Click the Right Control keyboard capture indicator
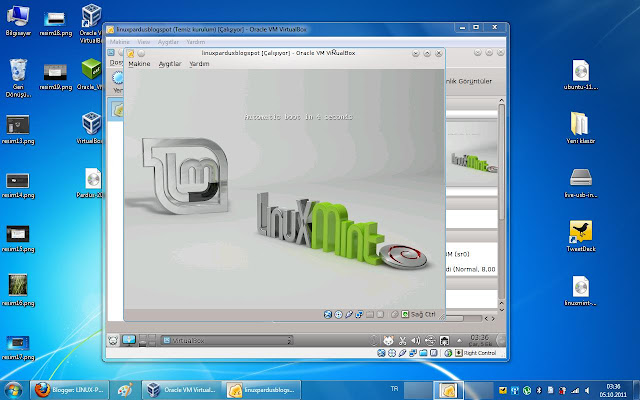Image resolution: width=640 pixels, height=400 pixels. [476, 353]
